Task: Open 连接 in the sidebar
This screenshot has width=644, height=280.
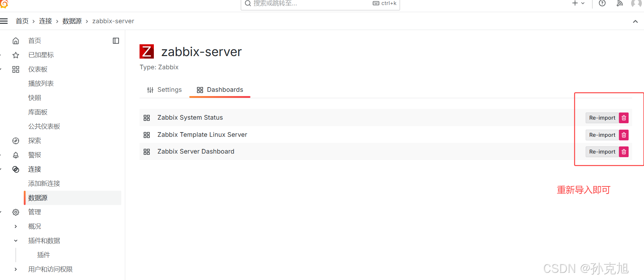Action: tap(35, 169)
